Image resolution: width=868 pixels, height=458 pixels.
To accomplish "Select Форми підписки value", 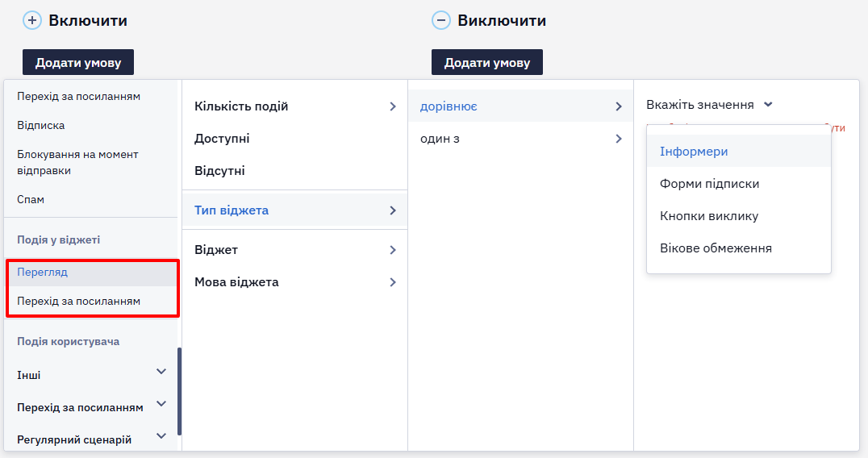I will coord(738,184).
